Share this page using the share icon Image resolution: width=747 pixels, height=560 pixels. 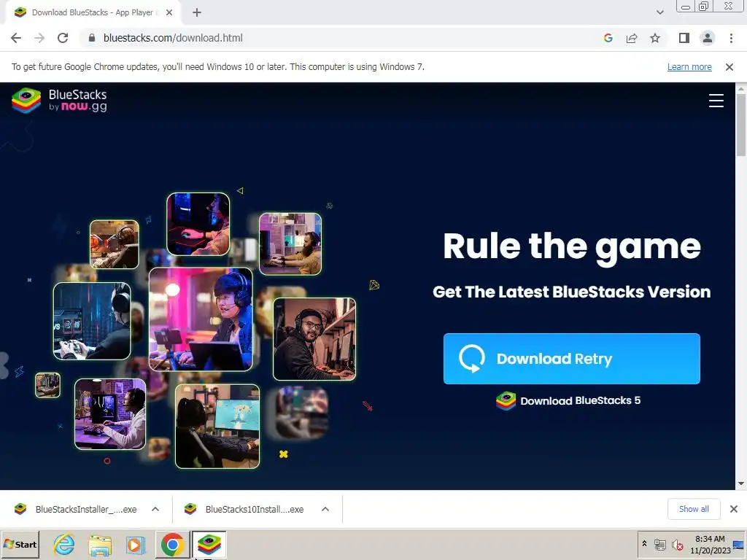(x=632, y=38)
